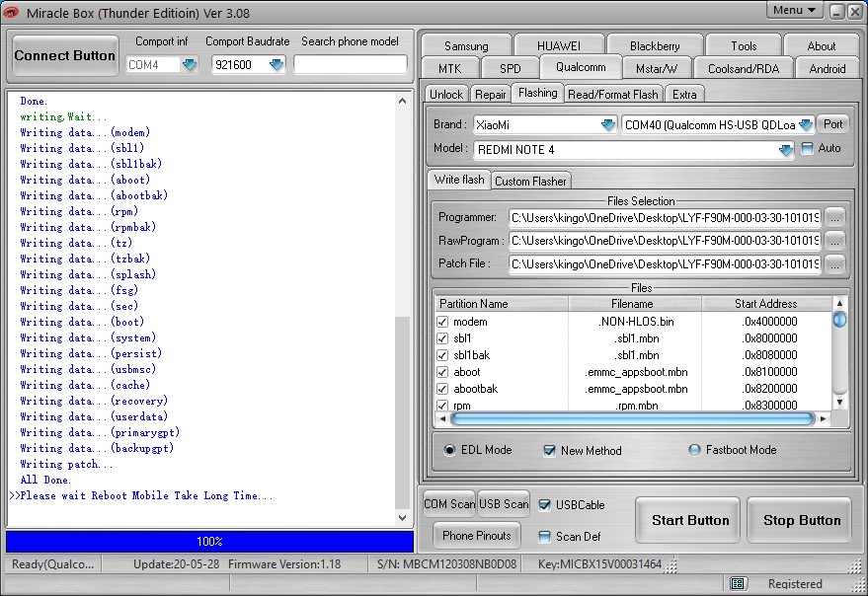Switch to the SPD tab
This screenshot has width=868, height=596.
pyautogui.click(x=510, y=69)
